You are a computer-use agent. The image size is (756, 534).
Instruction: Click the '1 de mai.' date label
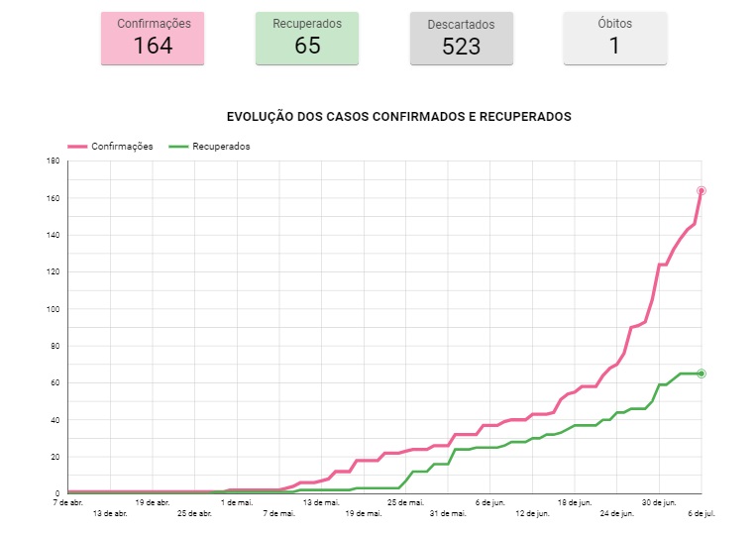click(236, 502)
